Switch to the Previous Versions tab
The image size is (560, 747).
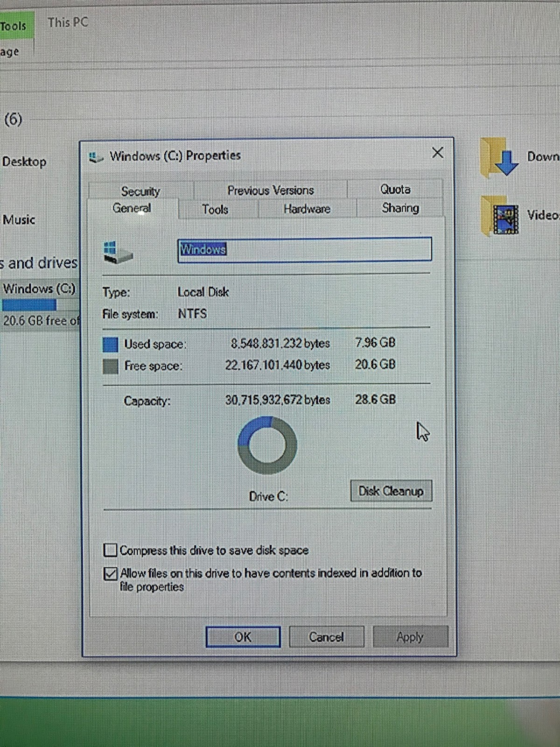click(x=271, y=190)
